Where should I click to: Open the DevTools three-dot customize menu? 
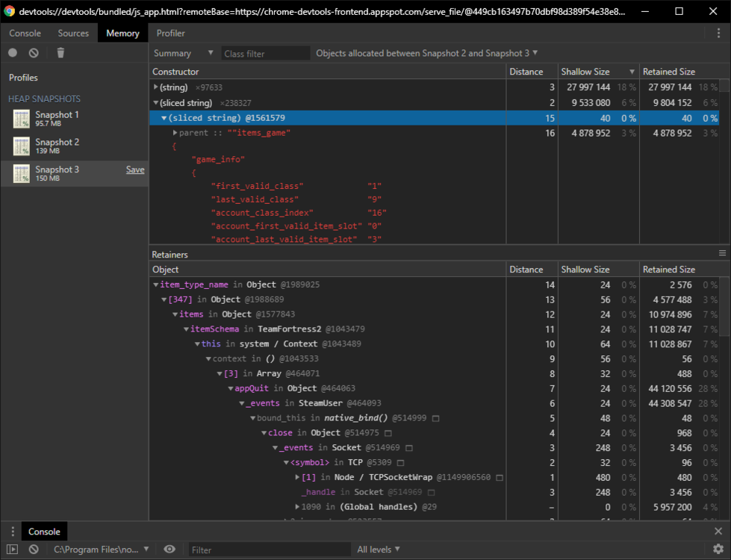point(718,34)
